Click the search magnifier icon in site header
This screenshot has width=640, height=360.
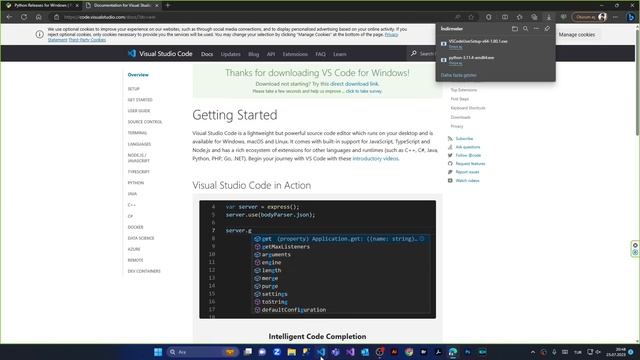[x=413, y=53]
